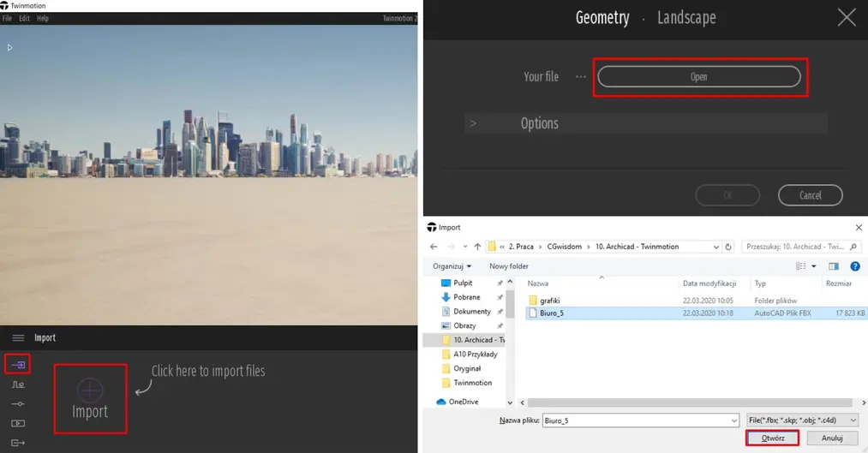Click the Import plus icon button
The height and width of the screenshot is (453, 868).
click(90, 390)
